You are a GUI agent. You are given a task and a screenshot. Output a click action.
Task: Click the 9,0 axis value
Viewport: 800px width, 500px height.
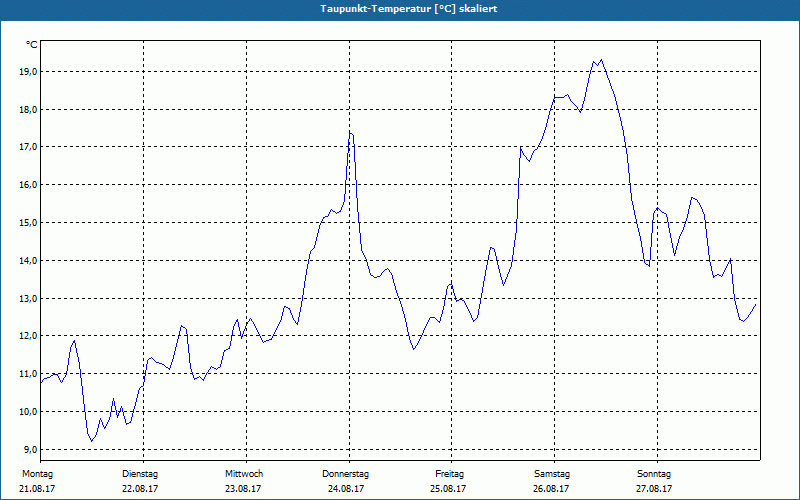[30, 449]
